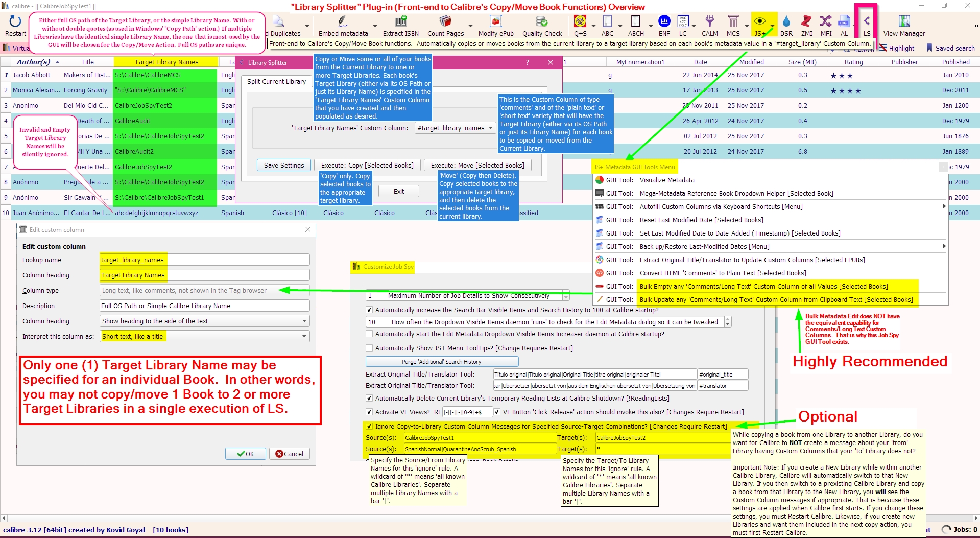Click the Restart toolbar icon
Image resolution: width=980 pixels, height=538 pixels.
15,21
